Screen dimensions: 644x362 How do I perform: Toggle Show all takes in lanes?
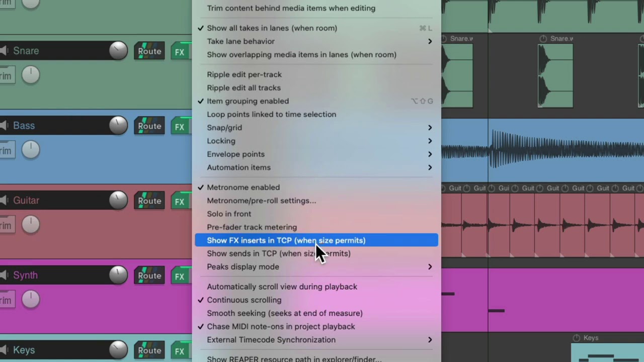[x=316, y=28]
